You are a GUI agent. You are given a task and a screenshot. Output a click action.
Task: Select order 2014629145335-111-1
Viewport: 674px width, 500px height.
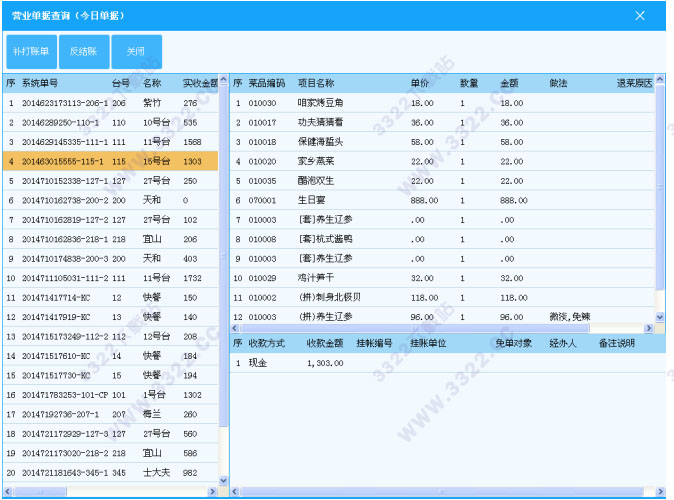coord(111,142)
